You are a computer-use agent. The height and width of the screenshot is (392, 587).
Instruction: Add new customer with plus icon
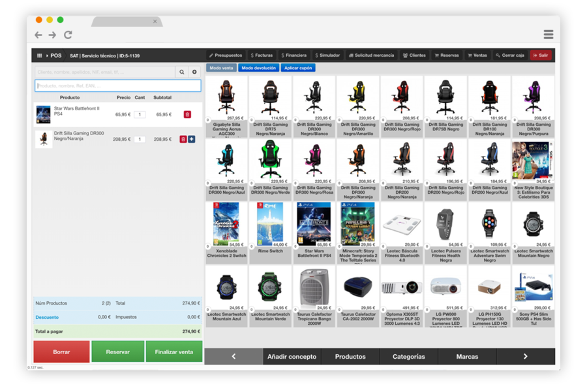(x=194, y=72)
